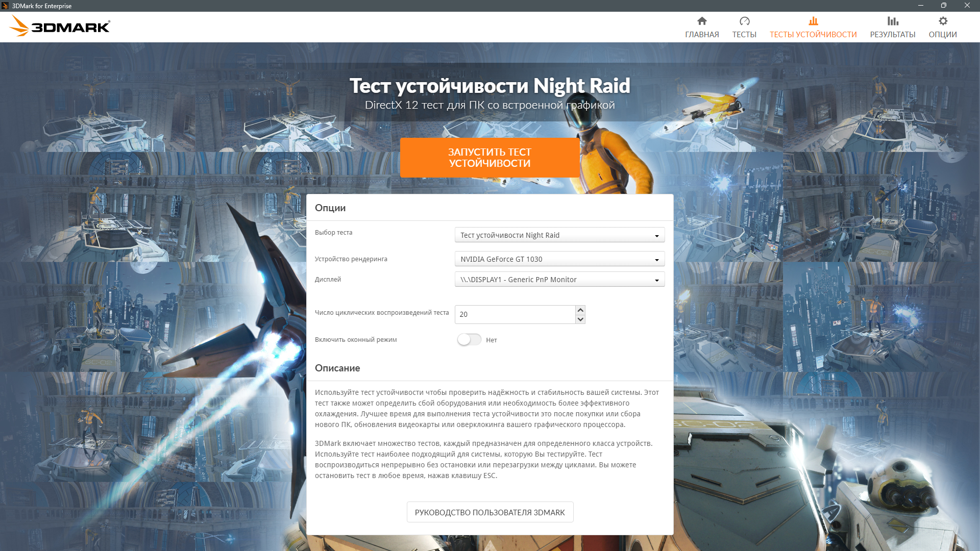Image resolution: width=980 pixels, height=551 pixels.
Task: Click the Тест устойчивости Night Raid title
Action: coord(490,85)
